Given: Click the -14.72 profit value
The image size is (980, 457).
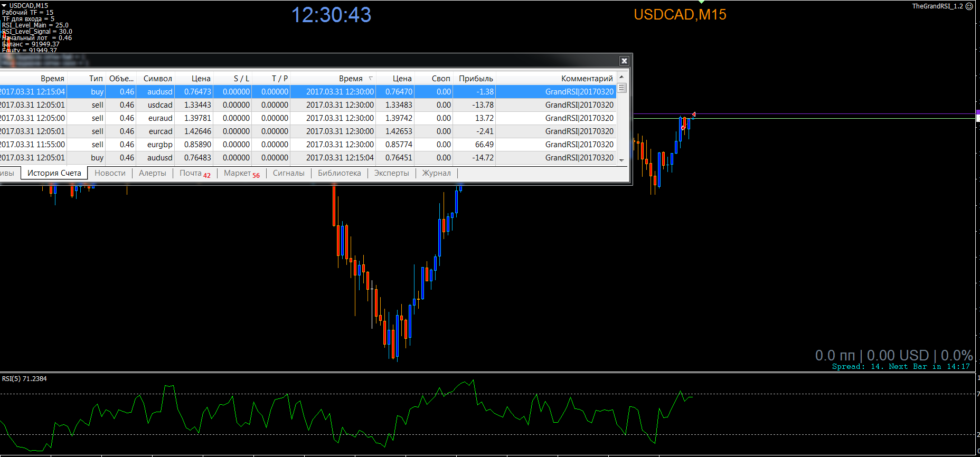Looking at the screenshot, I should (x=483, y=157).
